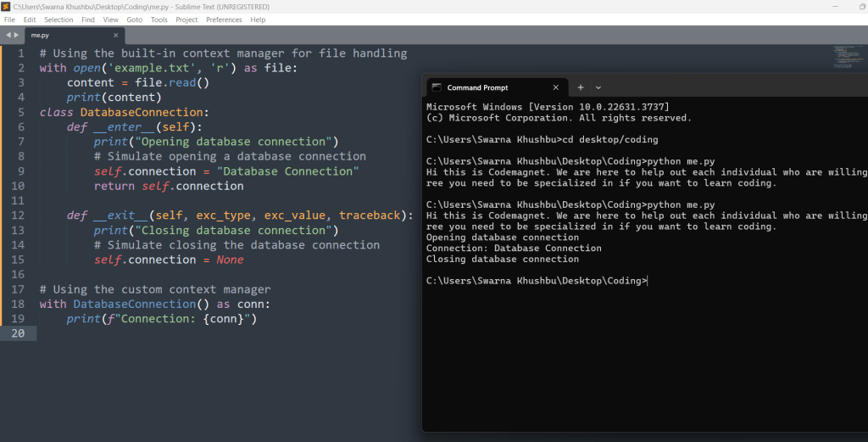Open the terminal profile dropdown chevron

pos(598,87)
